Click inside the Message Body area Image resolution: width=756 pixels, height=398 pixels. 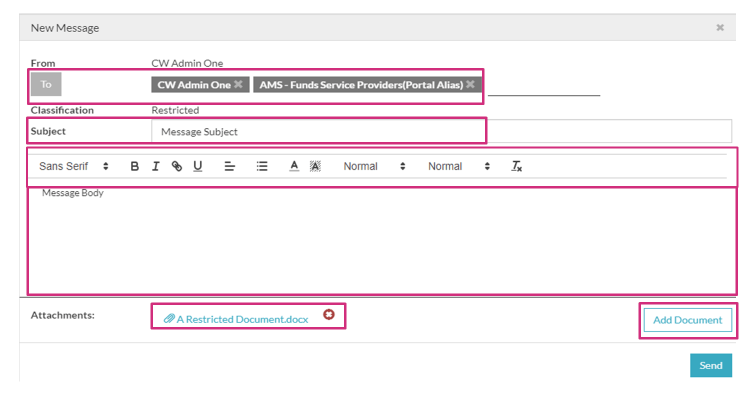[382, 240]
